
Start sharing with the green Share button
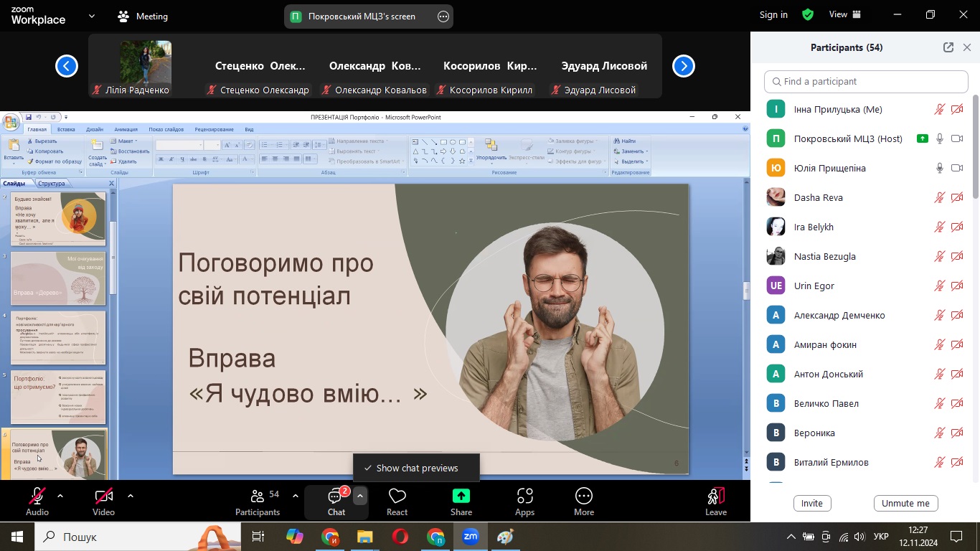(461, 501)
